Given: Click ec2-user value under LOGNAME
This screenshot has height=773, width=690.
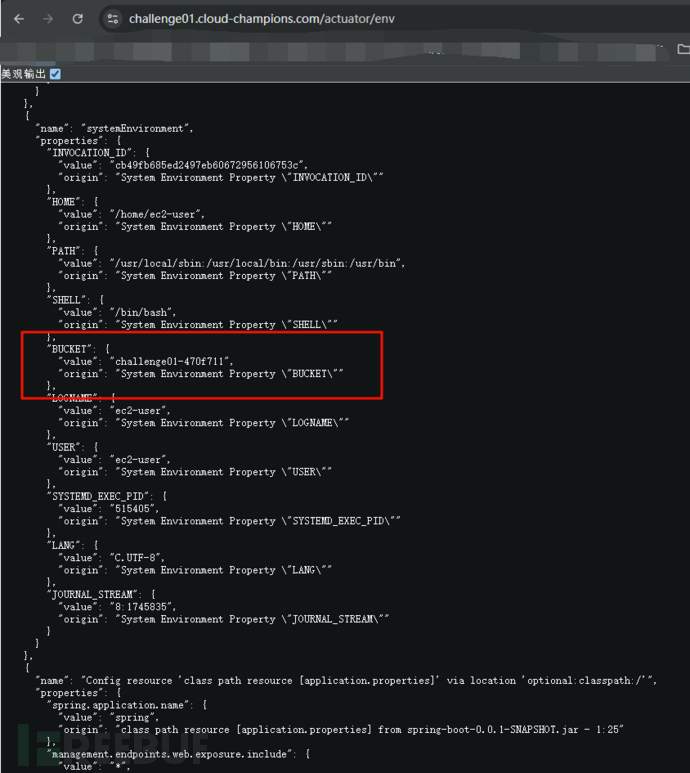Looking at the screenshot, I should pyautogui.click(x=138, y=411).
